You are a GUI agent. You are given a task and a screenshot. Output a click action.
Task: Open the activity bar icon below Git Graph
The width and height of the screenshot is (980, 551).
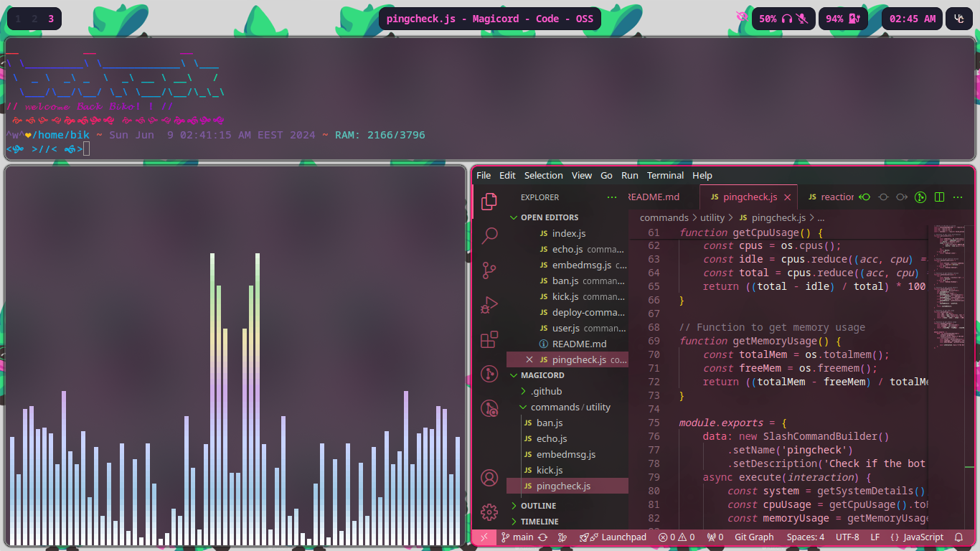[x=489, y=408]
